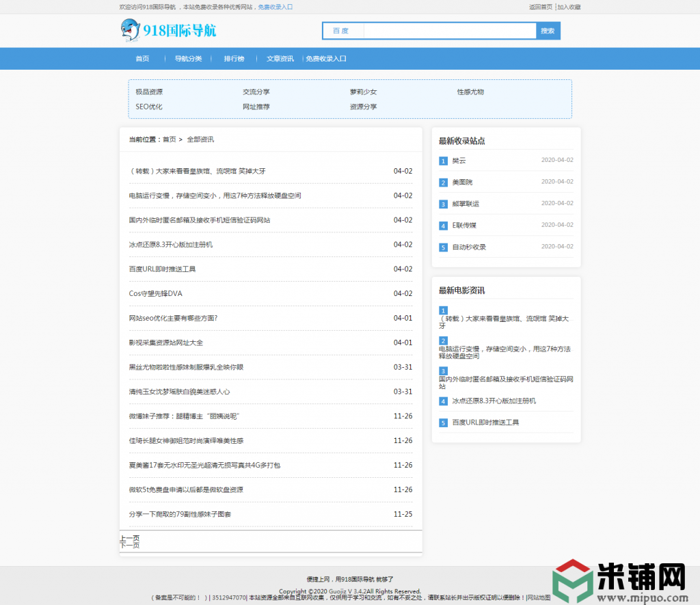
Task: Open article 百度URL即时推送工具 in main list
Action: (x=162, y=269)
